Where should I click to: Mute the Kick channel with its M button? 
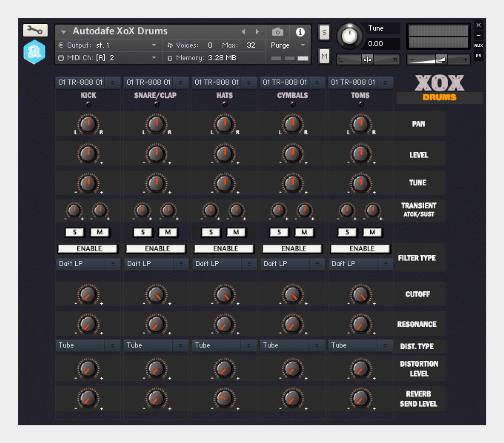100,232
